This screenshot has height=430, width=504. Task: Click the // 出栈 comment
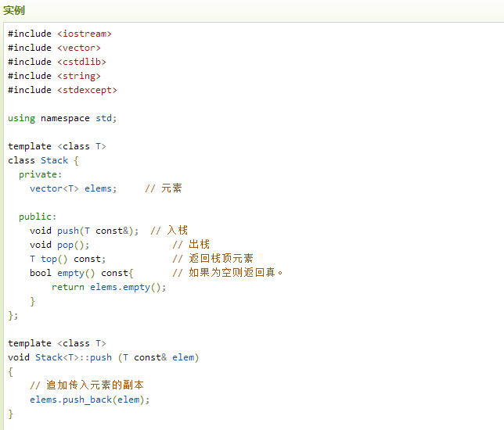click(191, 245)
